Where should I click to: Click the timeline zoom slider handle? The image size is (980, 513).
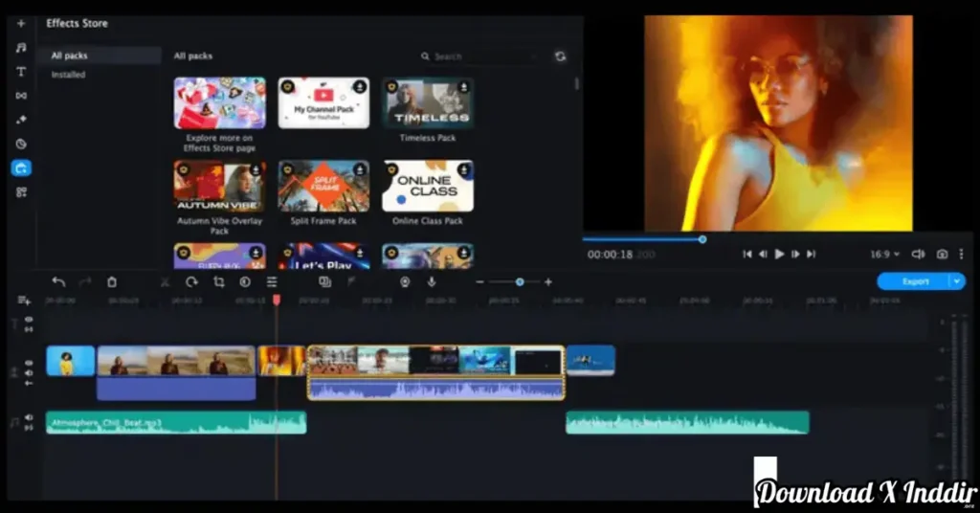coord(520,281)
